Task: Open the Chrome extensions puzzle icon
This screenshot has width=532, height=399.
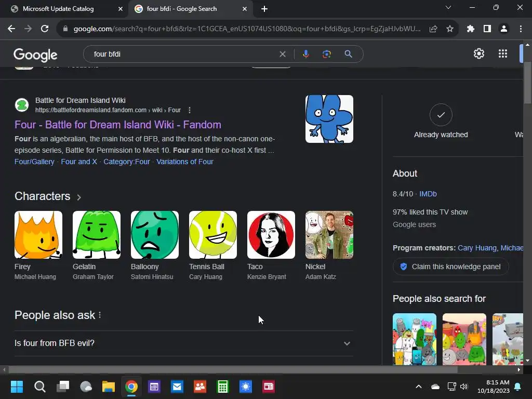Action: click(470, 29)
